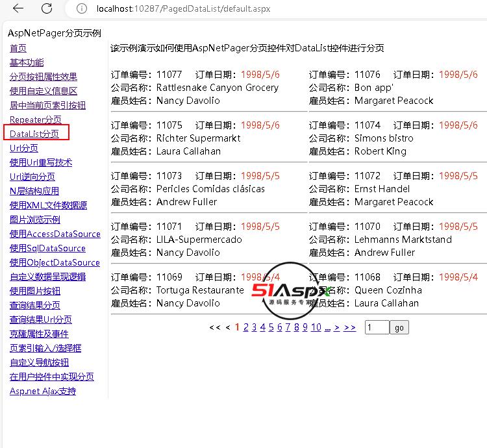Go to page 6 in the pager
This screenshot has height=448, width=487.
pos(279,327)
